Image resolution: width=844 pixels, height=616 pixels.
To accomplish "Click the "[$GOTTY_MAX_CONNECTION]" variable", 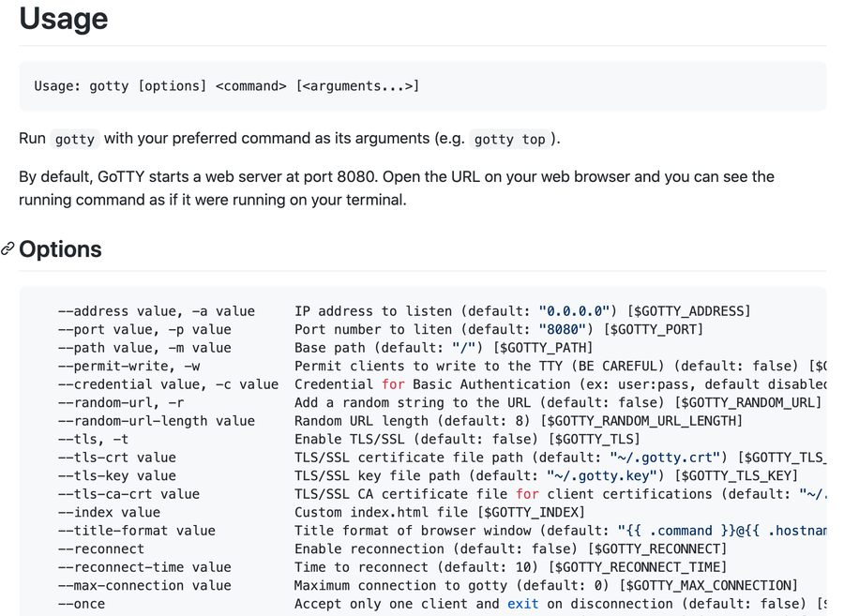I will pyautogui.click(x=708, y=585).
